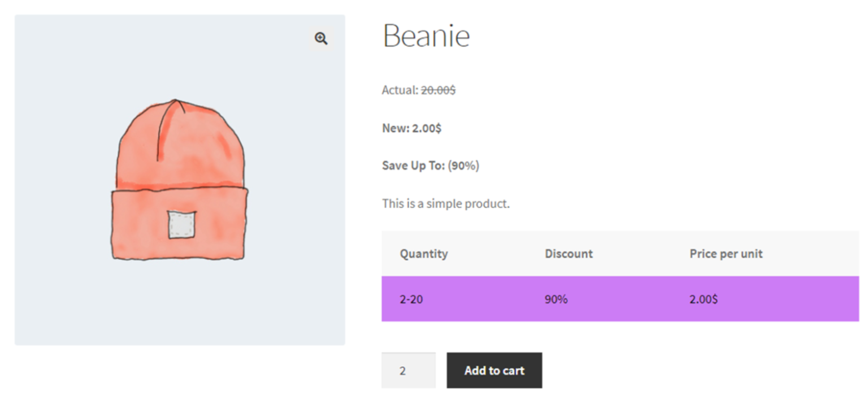Click the quantity input field
868x418 pixels.
(408, 370)
